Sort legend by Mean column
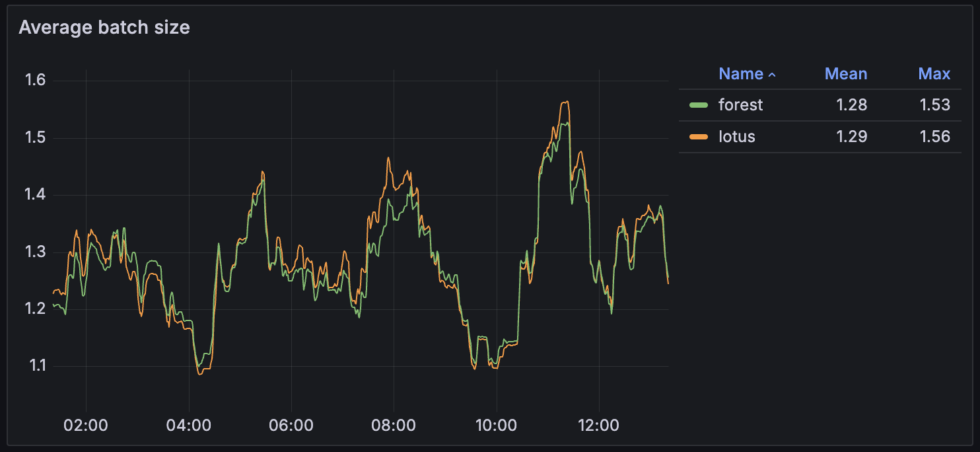The height and width of the screenshot is (452, 980). pos(846,74)
